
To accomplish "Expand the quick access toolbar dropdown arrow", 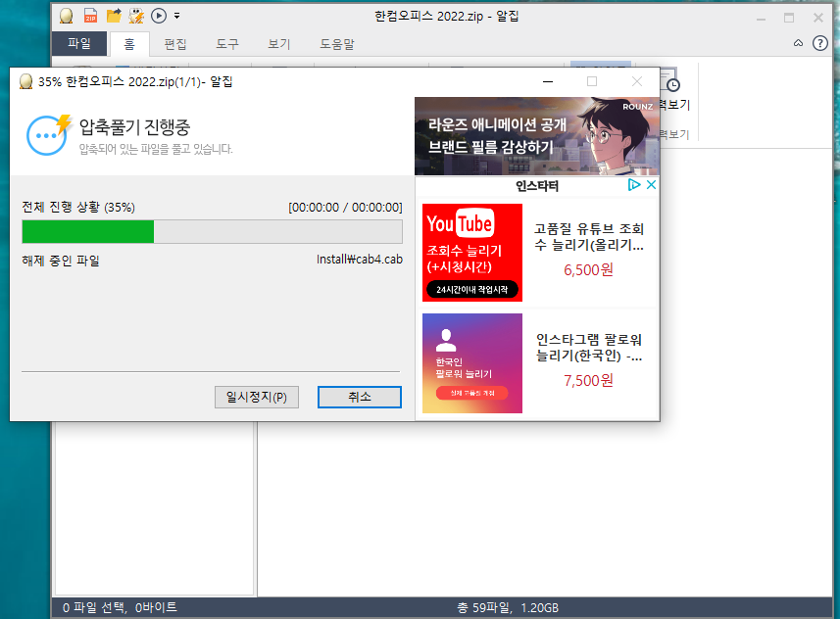I will 176,17.
